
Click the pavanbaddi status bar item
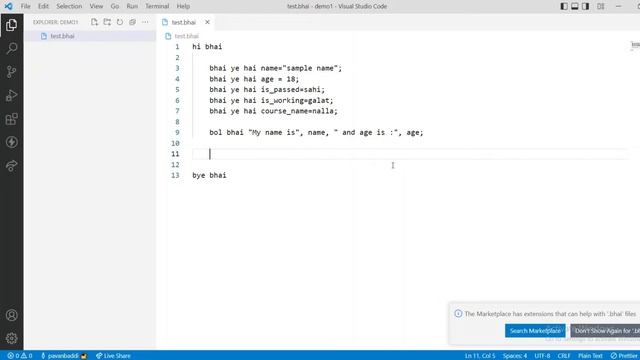(x=64, y=356)
